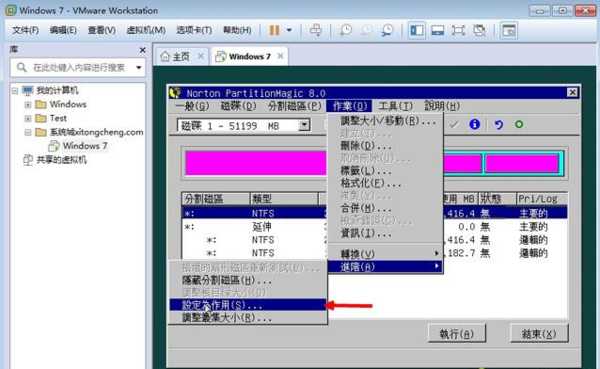
Task: Click the green circle toolbar icon
Action: click(x=519, y=124)
